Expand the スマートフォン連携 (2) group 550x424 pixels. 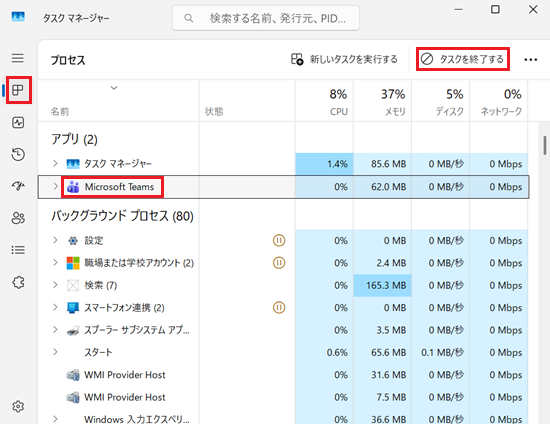[55, 308]
